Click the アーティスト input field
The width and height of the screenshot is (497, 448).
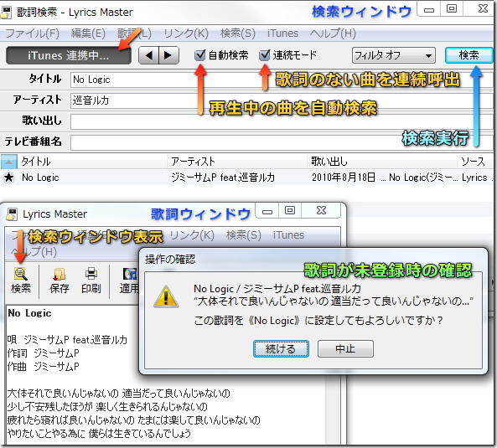tap(282, 100)
